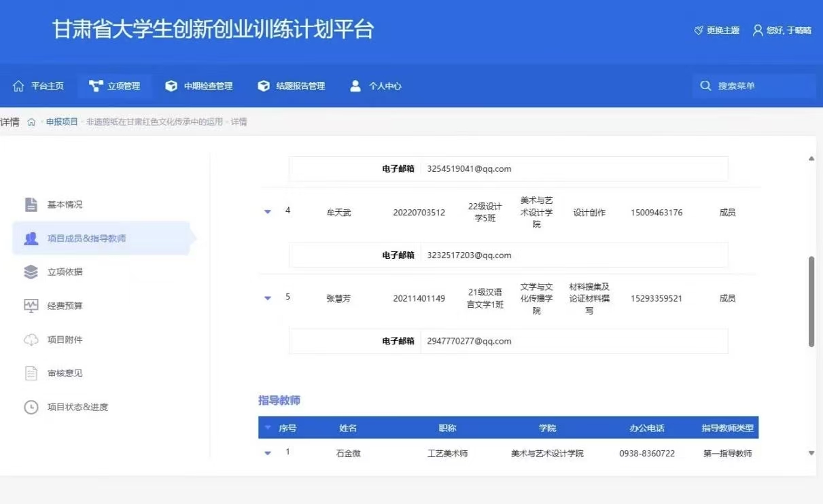Open the 审核意见 section
823x504 pixels.
coord(65,373)
